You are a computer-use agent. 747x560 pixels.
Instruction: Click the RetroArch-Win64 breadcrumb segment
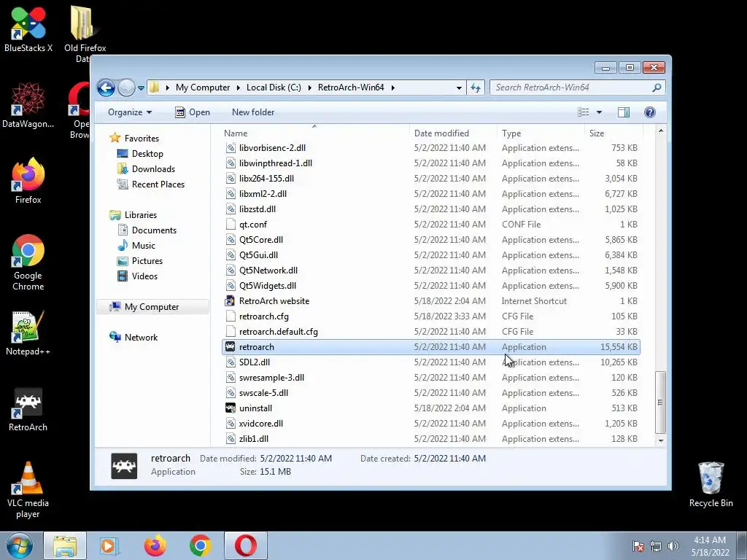[x=351, y=87]
